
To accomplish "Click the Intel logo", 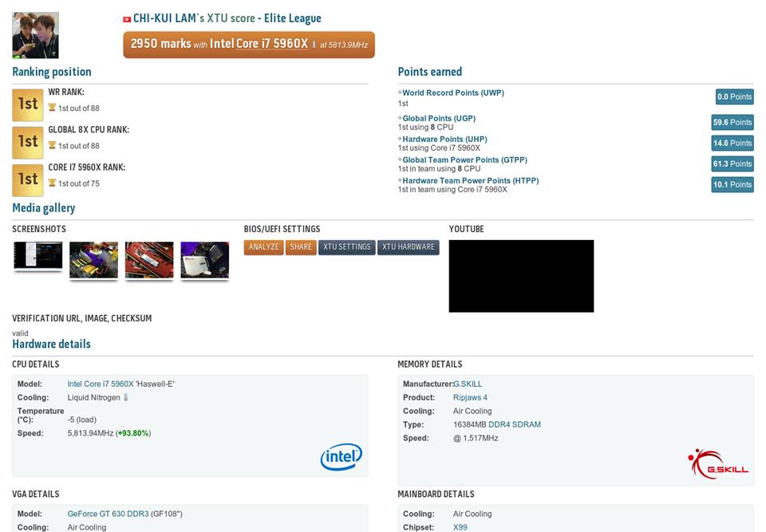I will (x=341, y=457).
